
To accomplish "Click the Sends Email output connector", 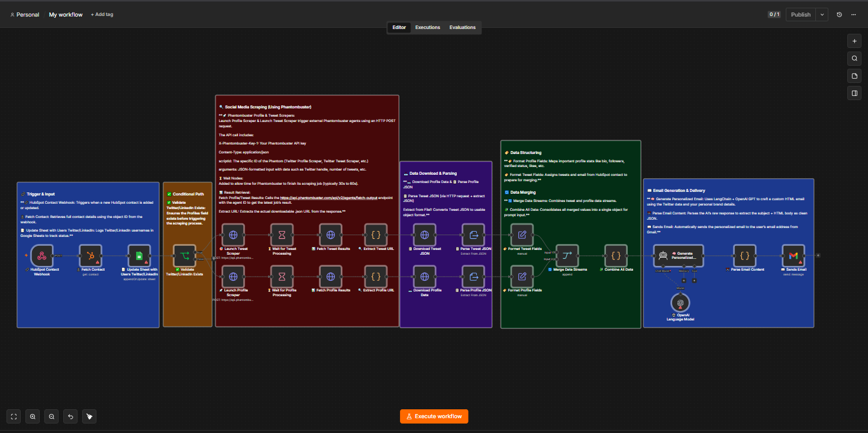I will pos(818,256).
